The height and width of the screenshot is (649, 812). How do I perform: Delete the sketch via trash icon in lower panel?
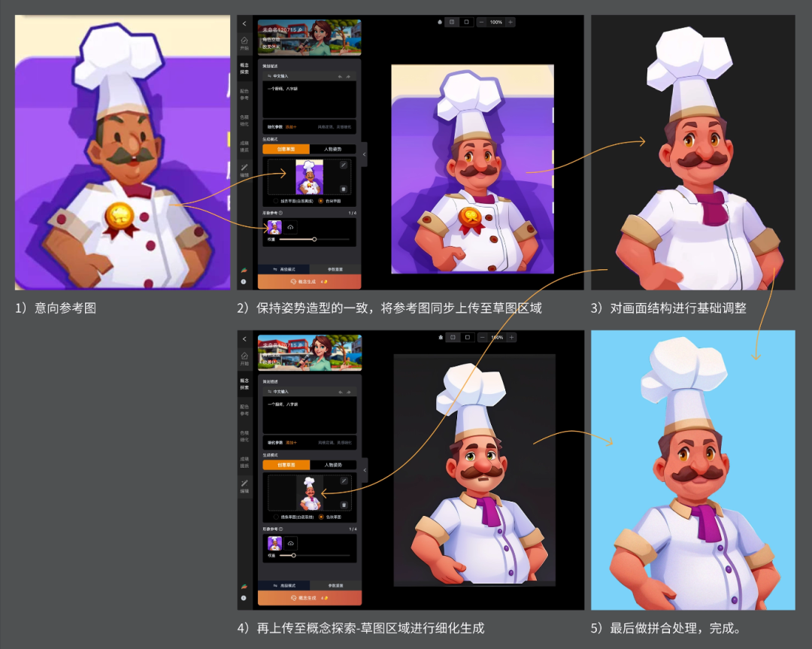344,505
